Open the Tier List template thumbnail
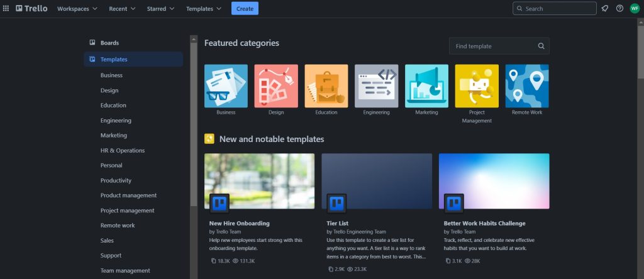 click(377, 181)
